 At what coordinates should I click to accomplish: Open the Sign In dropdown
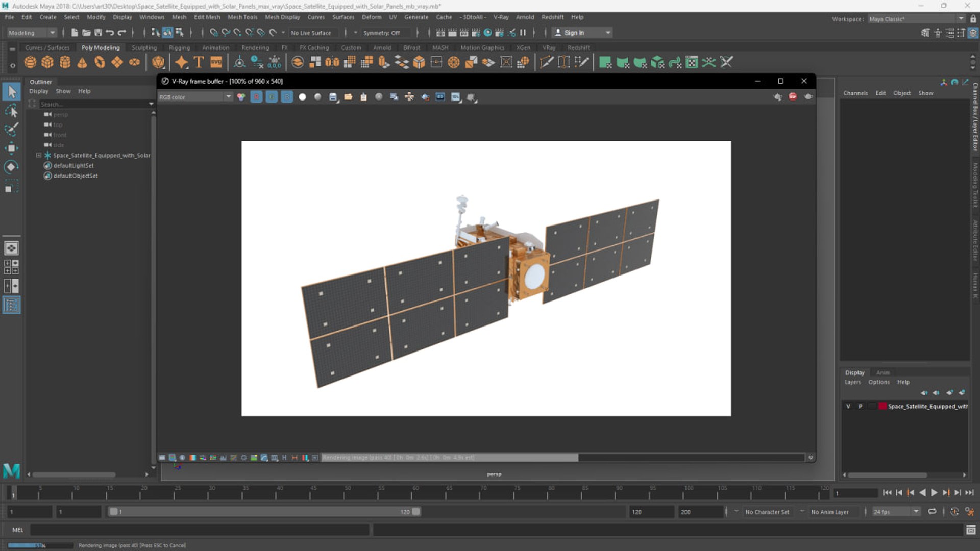click(582, 33)
